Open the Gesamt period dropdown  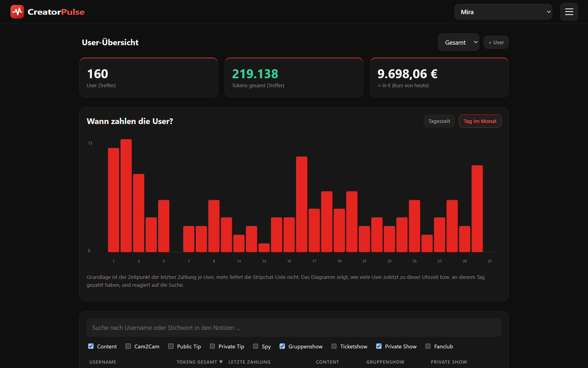pos(458,42)
